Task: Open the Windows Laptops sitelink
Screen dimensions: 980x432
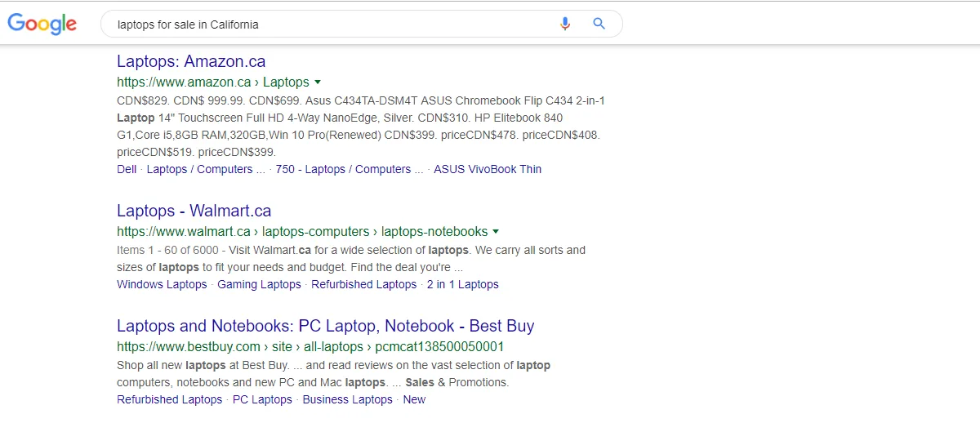Action: coord(162,284)
